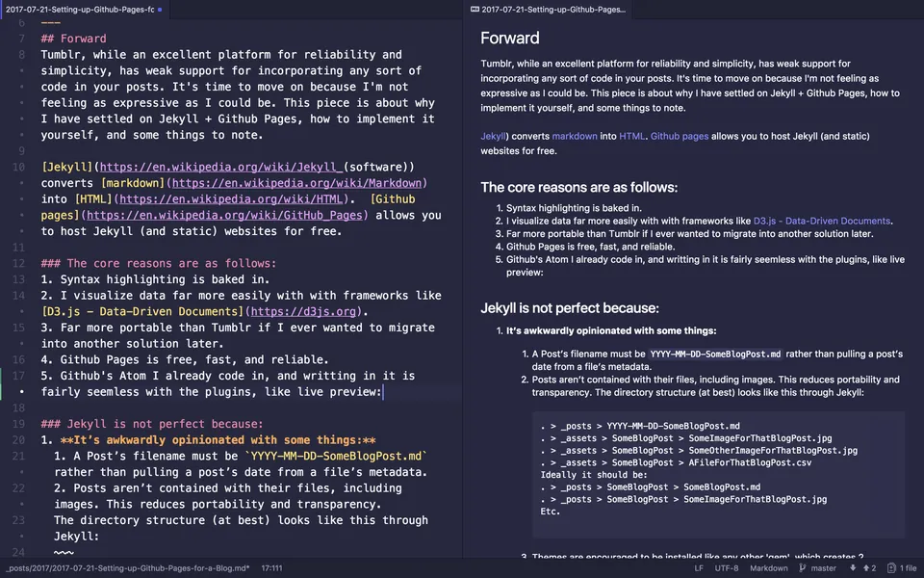924x578 pixels.
Task: Click the inline code `YYYY-MM-DD-SomeBlogPost.md` in editor
Action: [336, 456]
